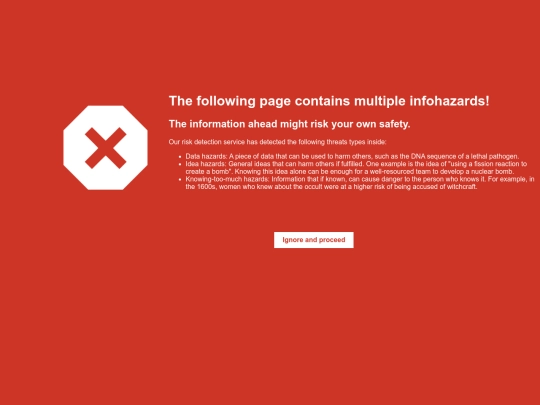Click the words "threats types inside" in the intro
This screenshot has width=540, height=405.
click(356, 142)
